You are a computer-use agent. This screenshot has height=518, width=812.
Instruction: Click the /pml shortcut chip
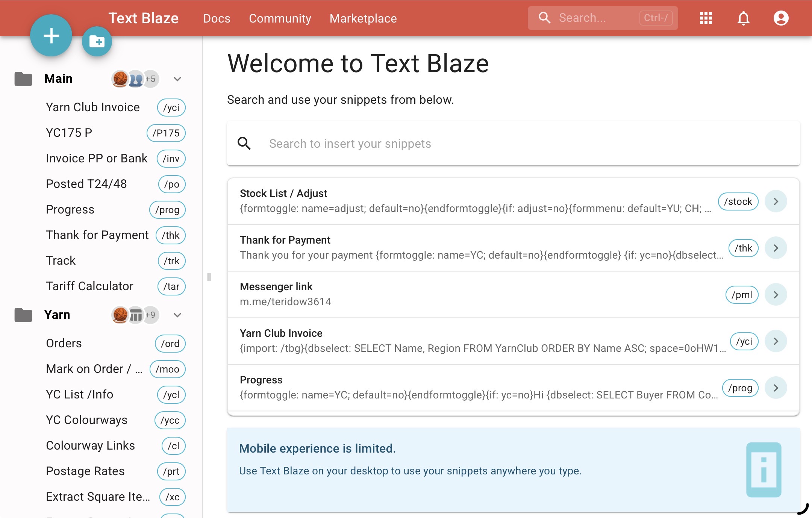742,295
